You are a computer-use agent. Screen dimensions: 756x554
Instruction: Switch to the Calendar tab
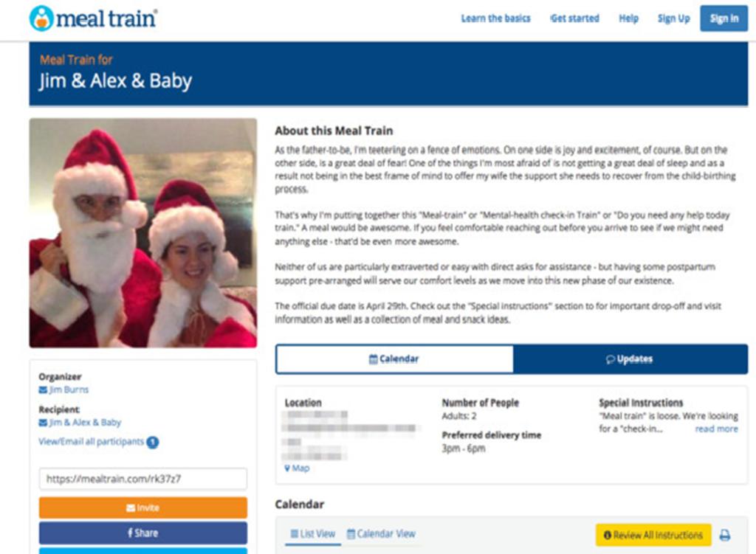coord(394,359)
